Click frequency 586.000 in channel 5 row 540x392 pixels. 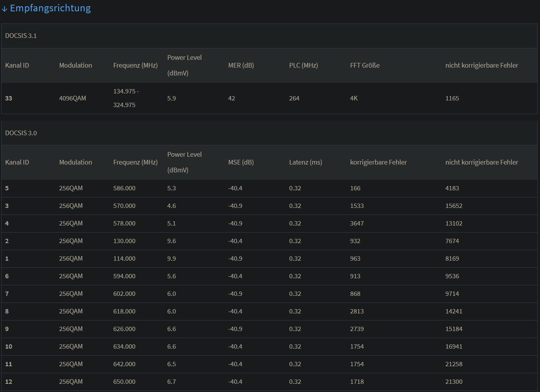click(x=124, y=188)
